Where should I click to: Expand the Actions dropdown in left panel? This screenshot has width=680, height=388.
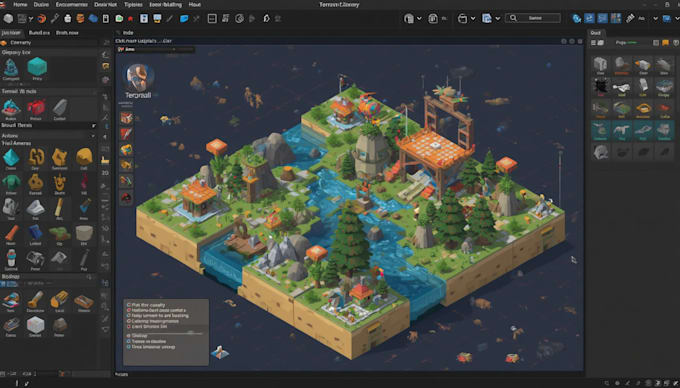92,136
